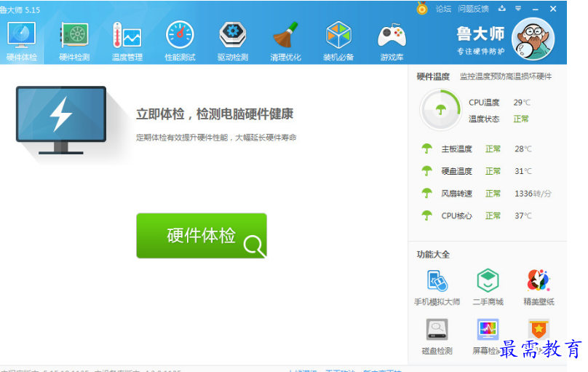The image size is (588, 372).
Task: Click the CPU temperature circular gauge
Action: (440, 110)
